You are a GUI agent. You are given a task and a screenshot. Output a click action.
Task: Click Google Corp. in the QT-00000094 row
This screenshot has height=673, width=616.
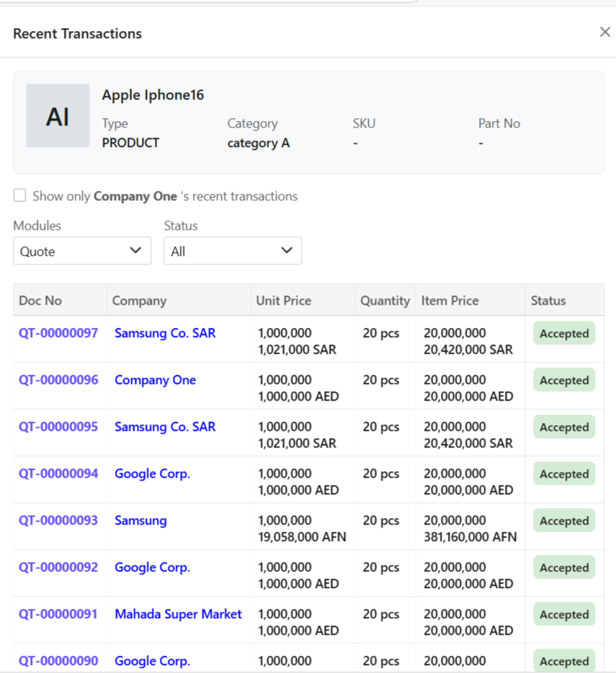(x=152, y=473)
